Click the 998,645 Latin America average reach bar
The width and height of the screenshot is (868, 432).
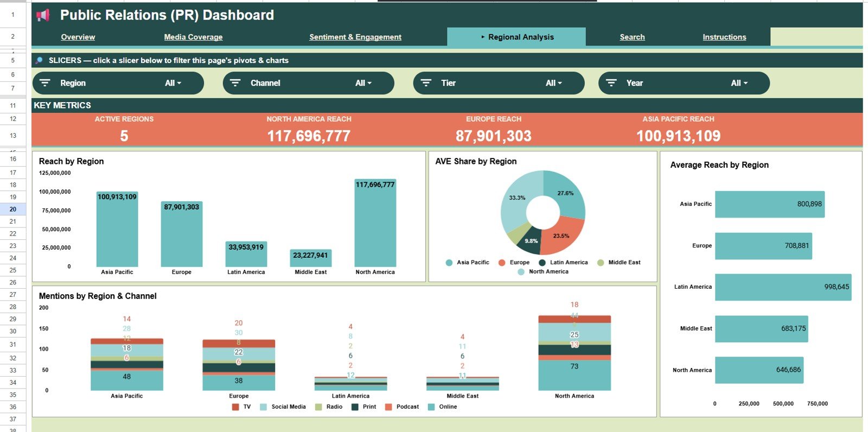pos(783,287)
